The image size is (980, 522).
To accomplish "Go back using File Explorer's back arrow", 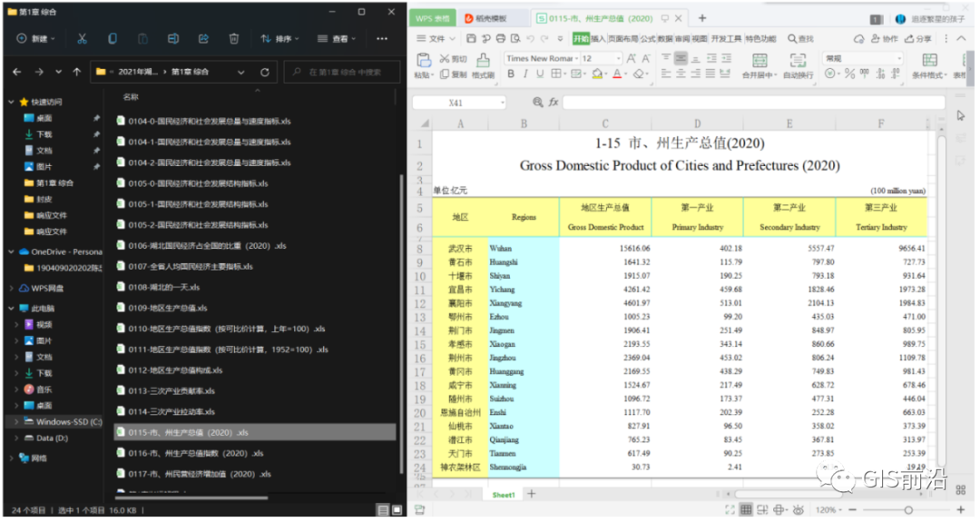I will 17,72.
